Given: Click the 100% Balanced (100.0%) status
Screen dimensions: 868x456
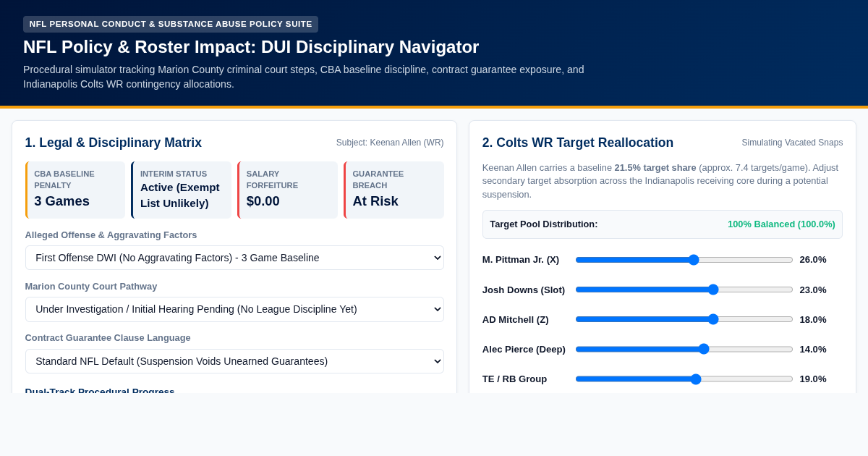Looking at the screenshot, I should [781, 224].
